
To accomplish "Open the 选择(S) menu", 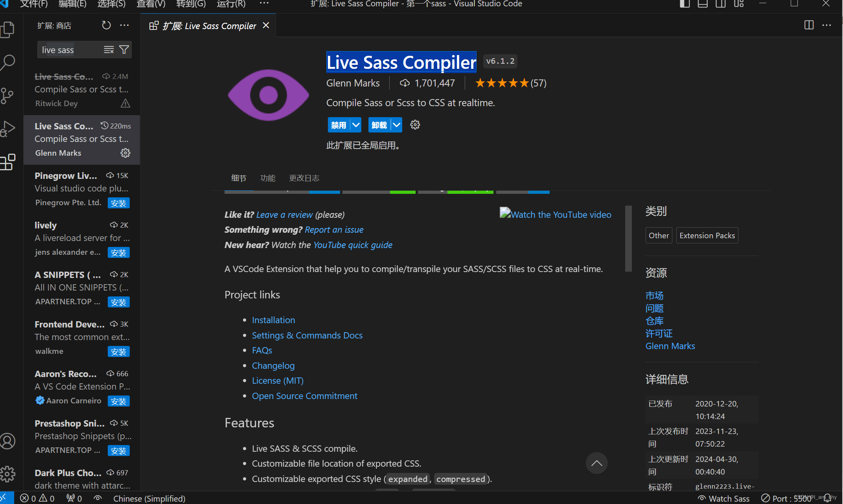I will click(x=111, y=4).
